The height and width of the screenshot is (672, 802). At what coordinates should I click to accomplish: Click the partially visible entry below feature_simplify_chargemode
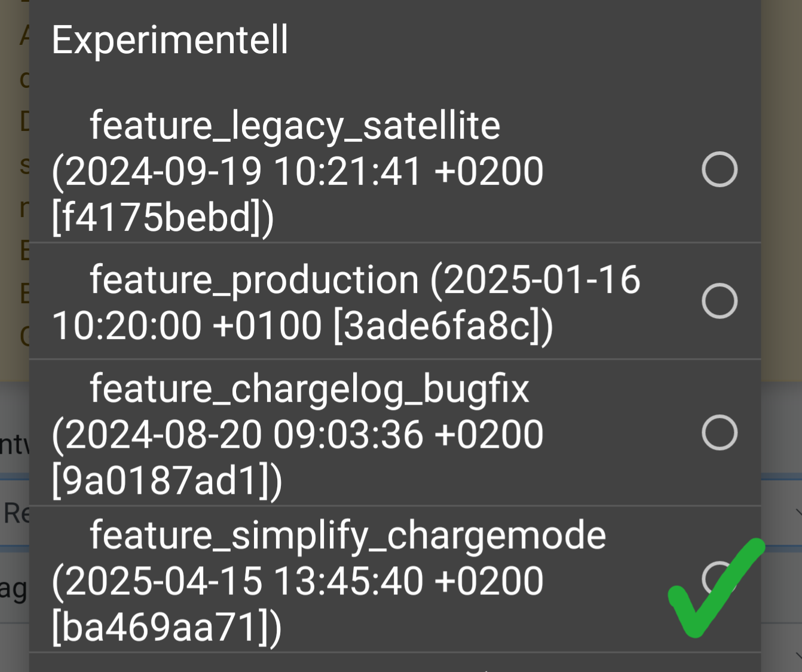395,662
